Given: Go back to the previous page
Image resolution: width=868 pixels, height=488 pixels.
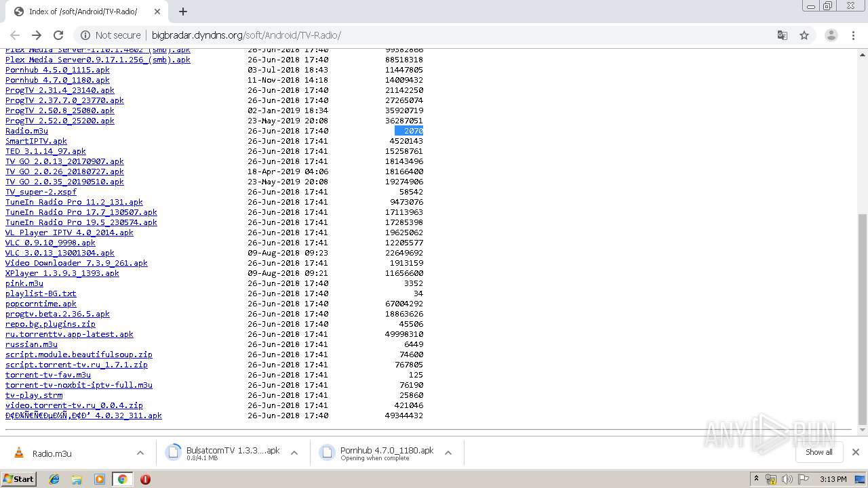Looking at the screenshot, I should coord(15,35).
